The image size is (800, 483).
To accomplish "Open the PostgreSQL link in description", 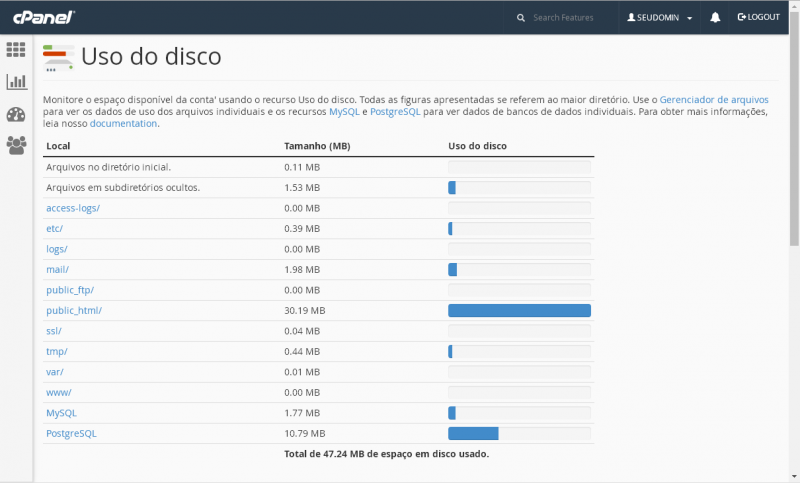I will 395,111.
